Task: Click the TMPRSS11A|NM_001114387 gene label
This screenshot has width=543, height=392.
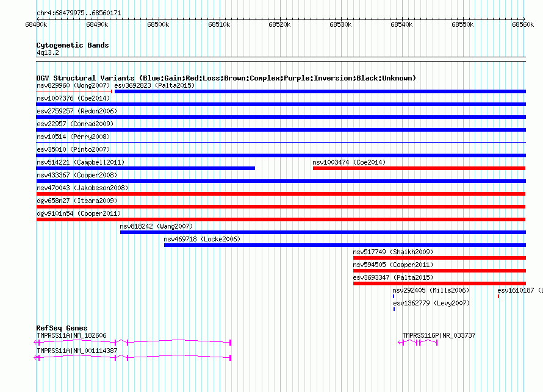Action: tap(77, 351)
